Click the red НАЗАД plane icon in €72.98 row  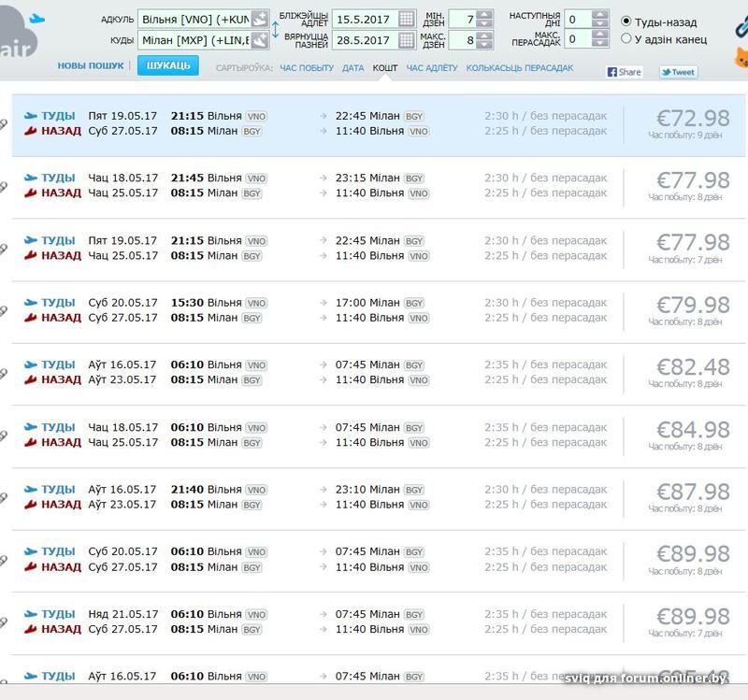[x=31, y=131]
